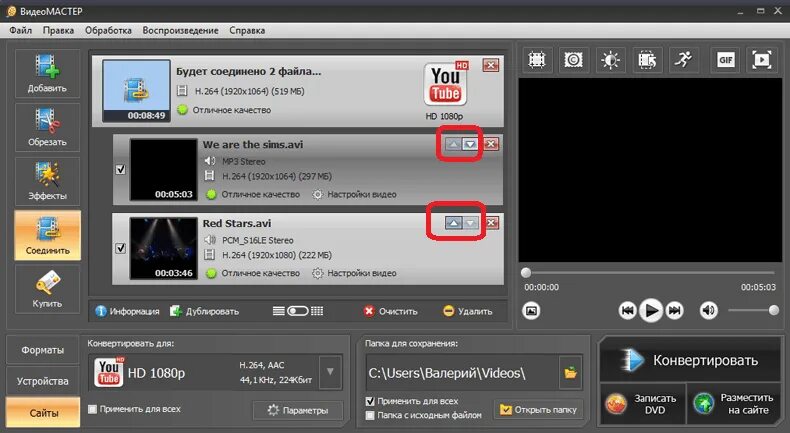Open the watermark/text overlay tool icon
Viewport: 790px width, 433px height.
coord(573,60)
